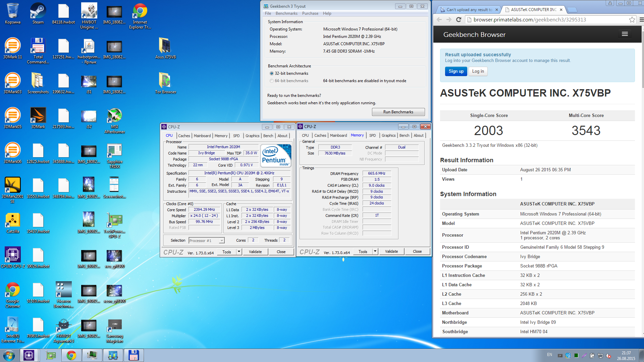
Task: Open the Asus X75VB folder
Action: [165, 48]
